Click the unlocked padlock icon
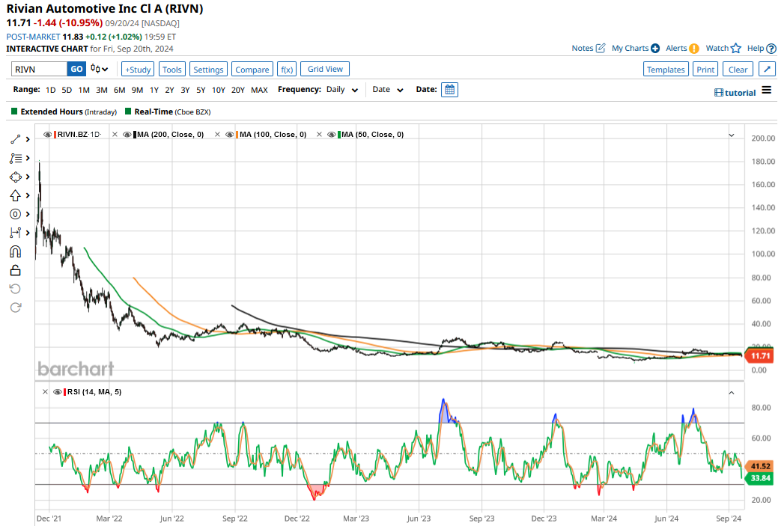The image size is (784, 532). click(x=16, y=270)
